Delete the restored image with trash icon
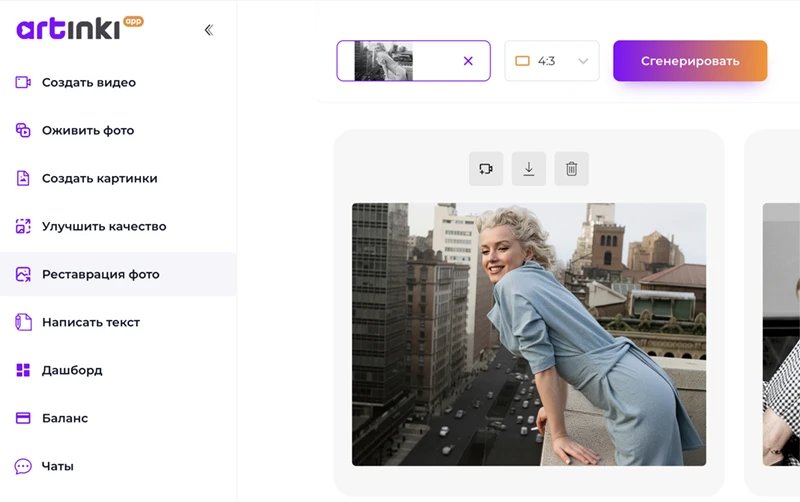The image size is (800, 502). tap(571, 168)
